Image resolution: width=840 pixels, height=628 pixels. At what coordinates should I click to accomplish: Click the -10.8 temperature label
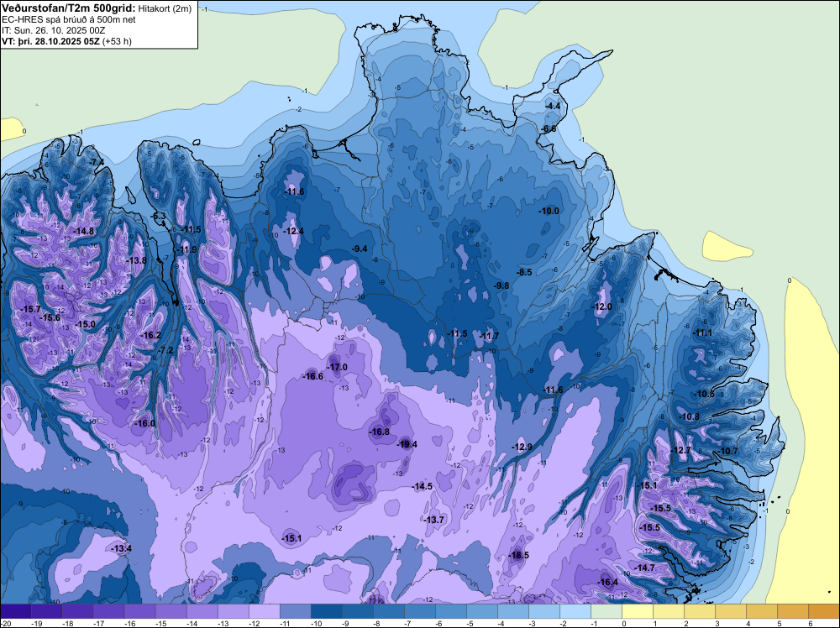click(689, 416)
